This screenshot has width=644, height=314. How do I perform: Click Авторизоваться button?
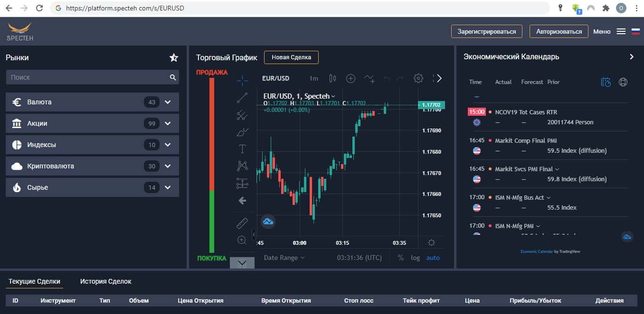[x=559, y=31]
